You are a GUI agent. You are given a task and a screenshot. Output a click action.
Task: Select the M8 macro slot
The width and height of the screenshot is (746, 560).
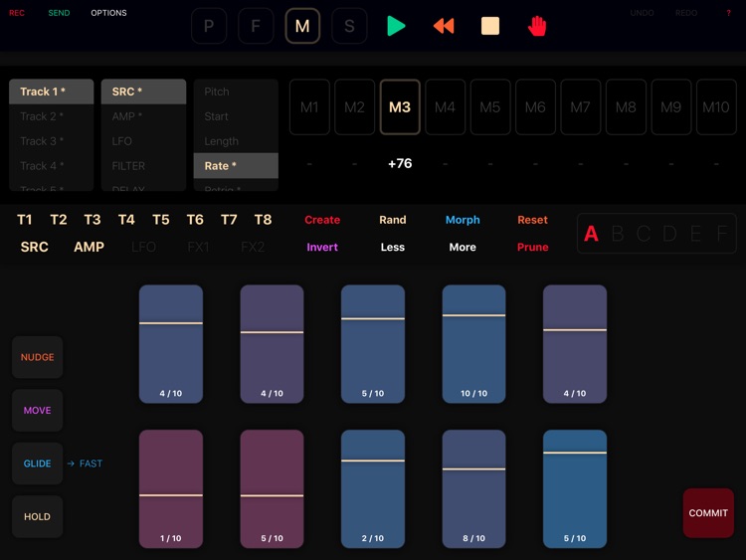tap(626, 107)
